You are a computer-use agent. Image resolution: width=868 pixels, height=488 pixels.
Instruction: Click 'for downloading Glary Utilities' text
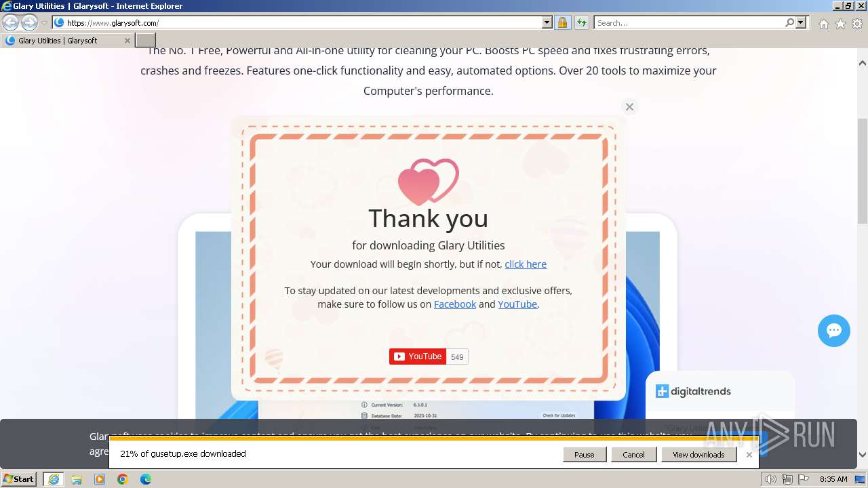(428, 245)
